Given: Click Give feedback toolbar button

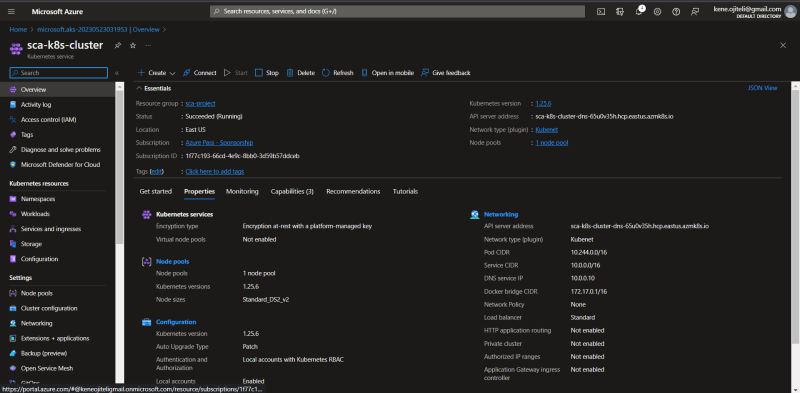Looking at the screenshot, I should [x=446, y=73].
